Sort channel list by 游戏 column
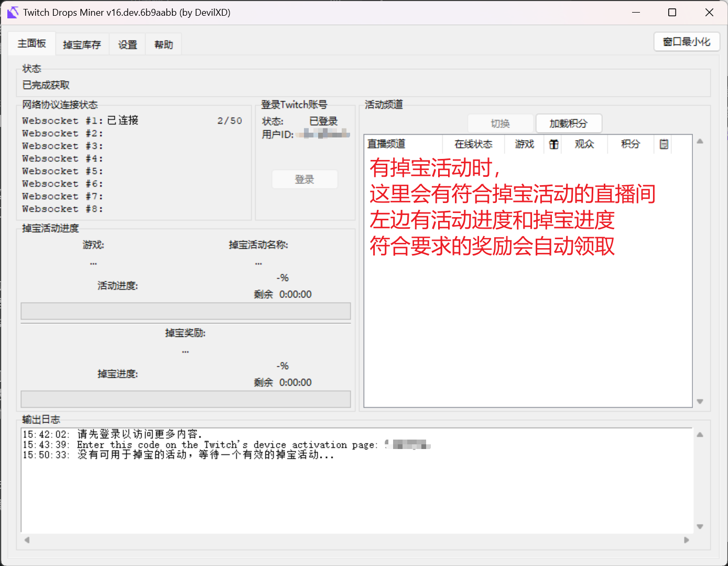The width and height of the screenshot is (728, 566). pos(525,144)
